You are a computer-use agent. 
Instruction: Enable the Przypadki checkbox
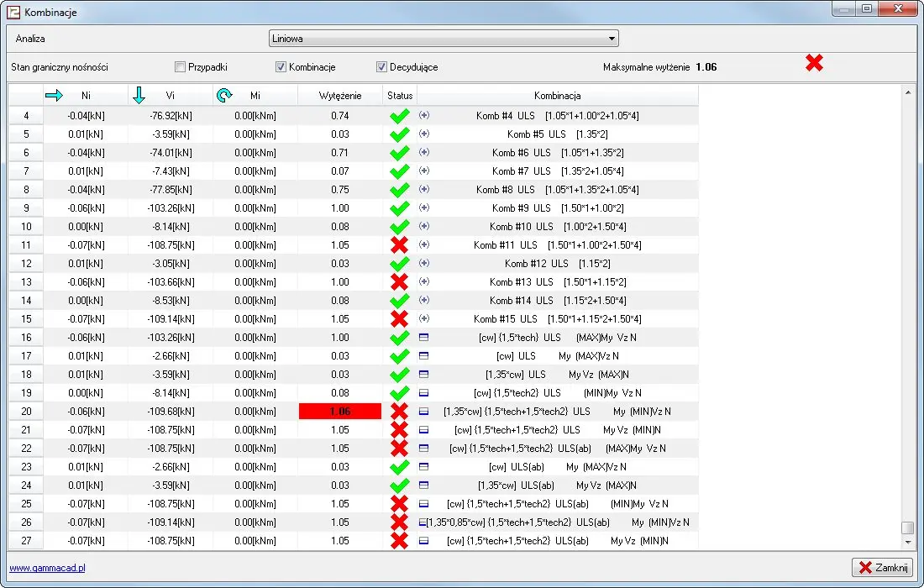tap(180, 67)
